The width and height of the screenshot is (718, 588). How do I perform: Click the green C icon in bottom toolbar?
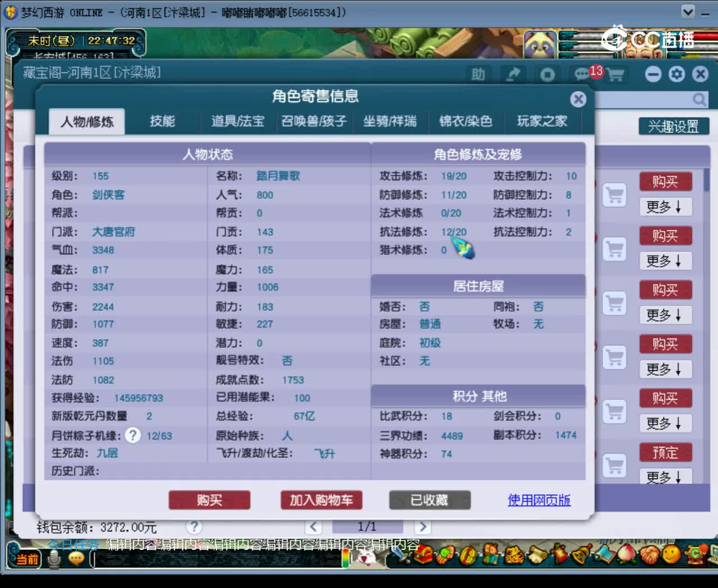[x=696, y=555]
